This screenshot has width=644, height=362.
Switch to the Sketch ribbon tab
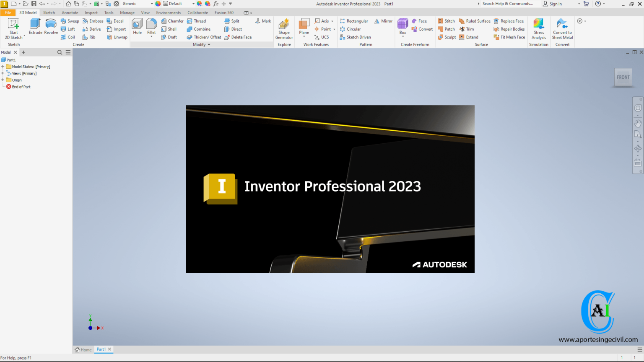tap(49, 12)
